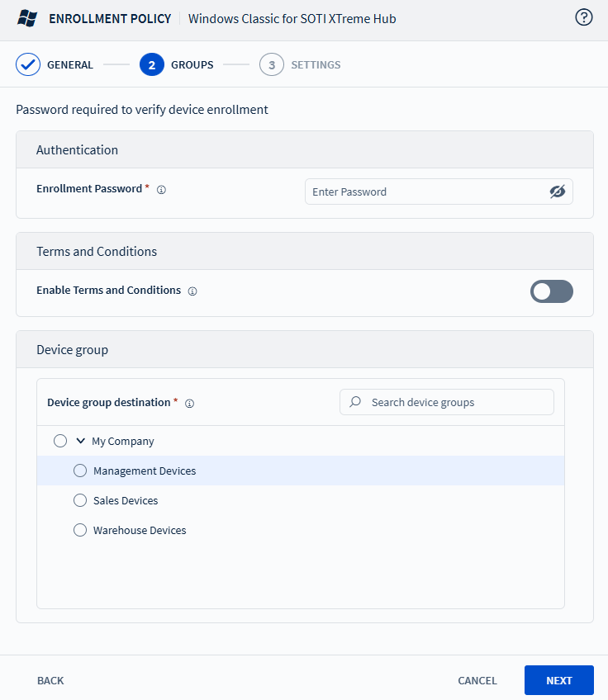Click the Next button

[558, 680]
